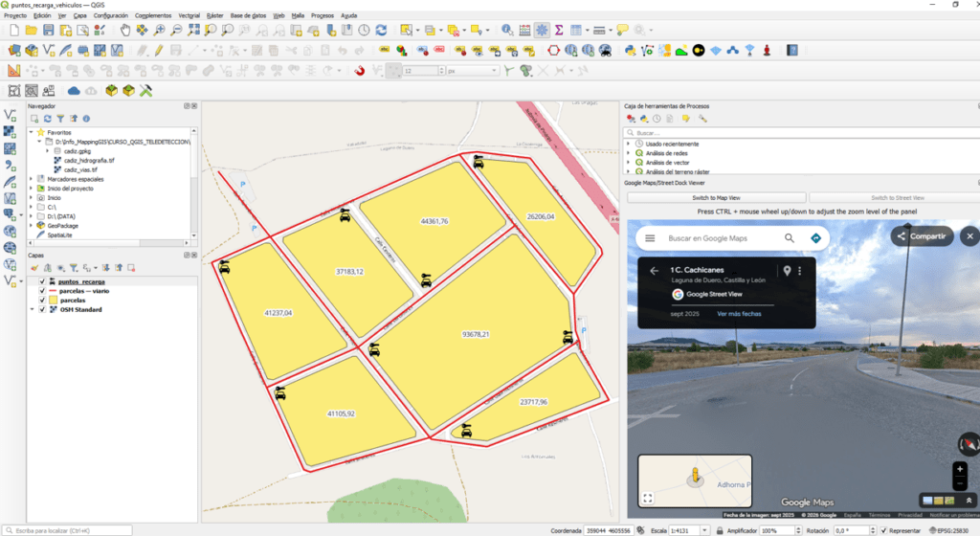Create a new project with the blank page icon
This screenshot has height=536, width=980.
[x=14, y=30]
